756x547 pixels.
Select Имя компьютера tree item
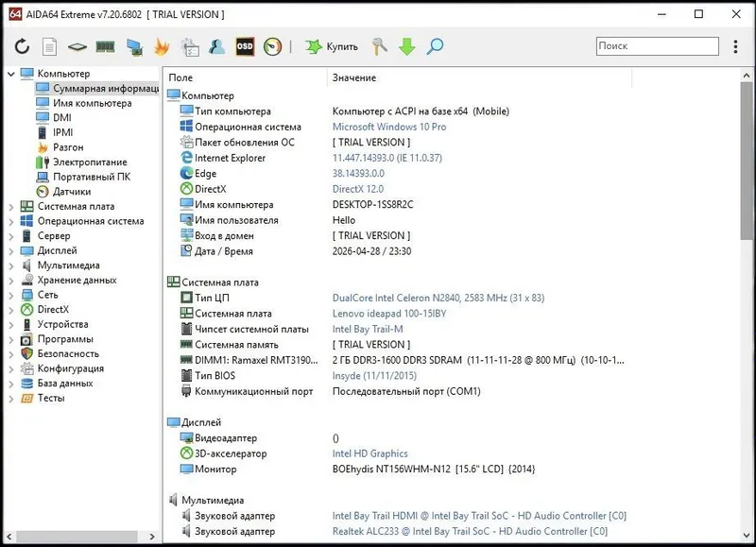pyautogui.click(x=92, y=103)
